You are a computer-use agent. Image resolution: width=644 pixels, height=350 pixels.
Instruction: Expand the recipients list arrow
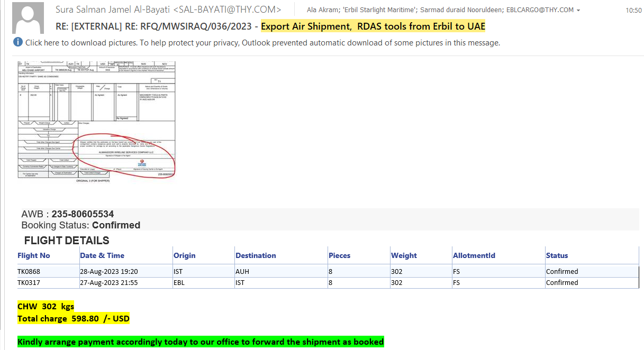point(578,11)
